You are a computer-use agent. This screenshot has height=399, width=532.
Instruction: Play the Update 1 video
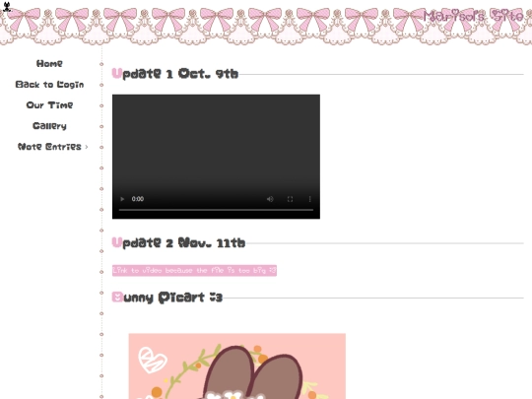coord(122,199)
